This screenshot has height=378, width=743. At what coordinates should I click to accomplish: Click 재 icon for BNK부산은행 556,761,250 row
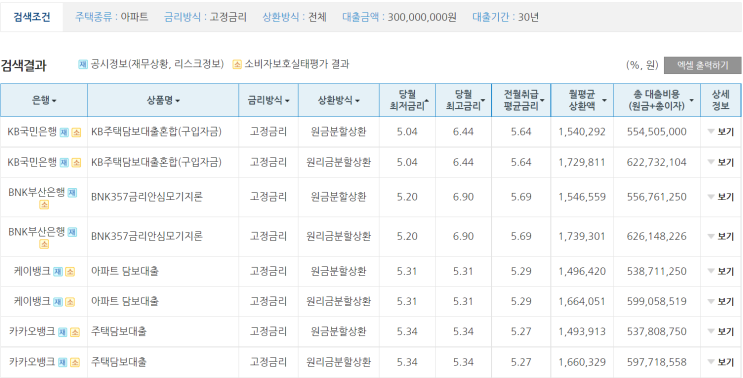tap(72, 192)
